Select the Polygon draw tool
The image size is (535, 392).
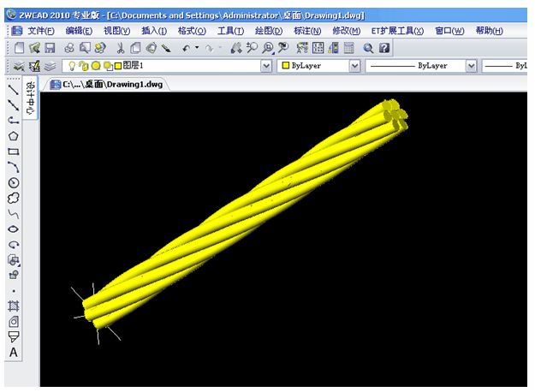coord(13,135)
